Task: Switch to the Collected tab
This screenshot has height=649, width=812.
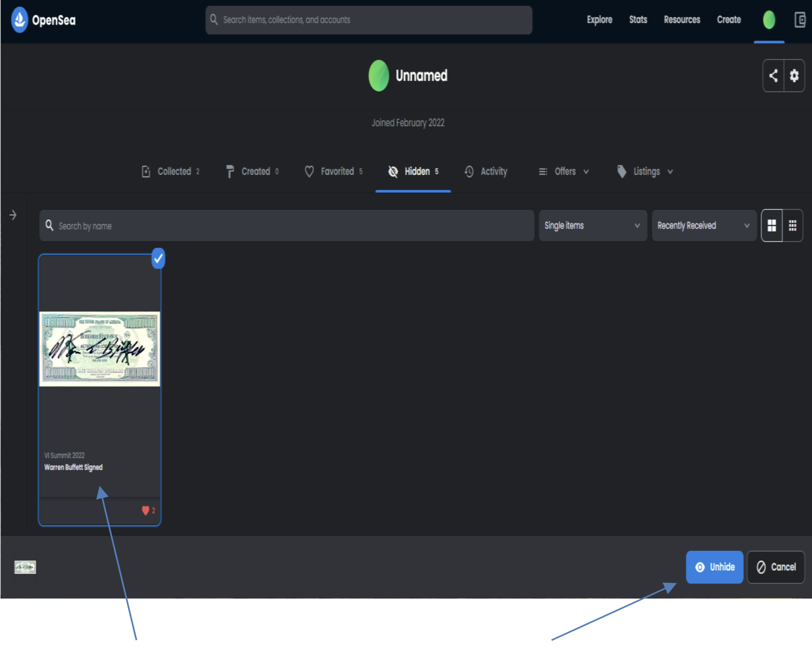Action: (x=171, y=171)
